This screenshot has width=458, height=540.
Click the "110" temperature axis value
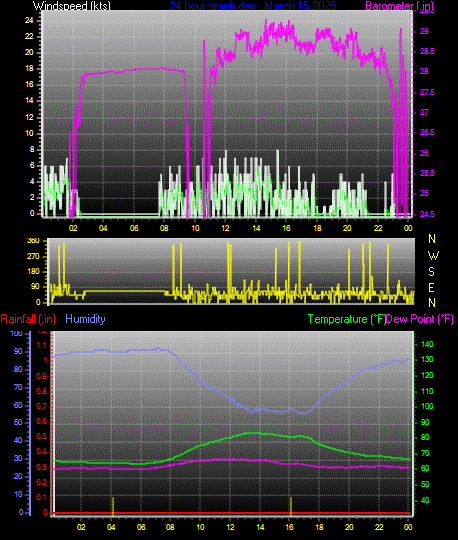click(427, 391)
